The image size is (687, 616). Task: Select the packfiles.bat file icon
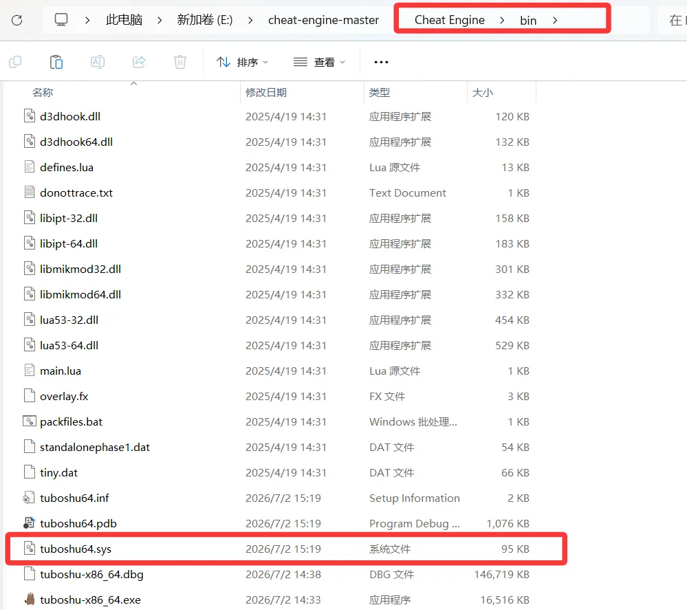pyautogui.click(x=30, y=421)
